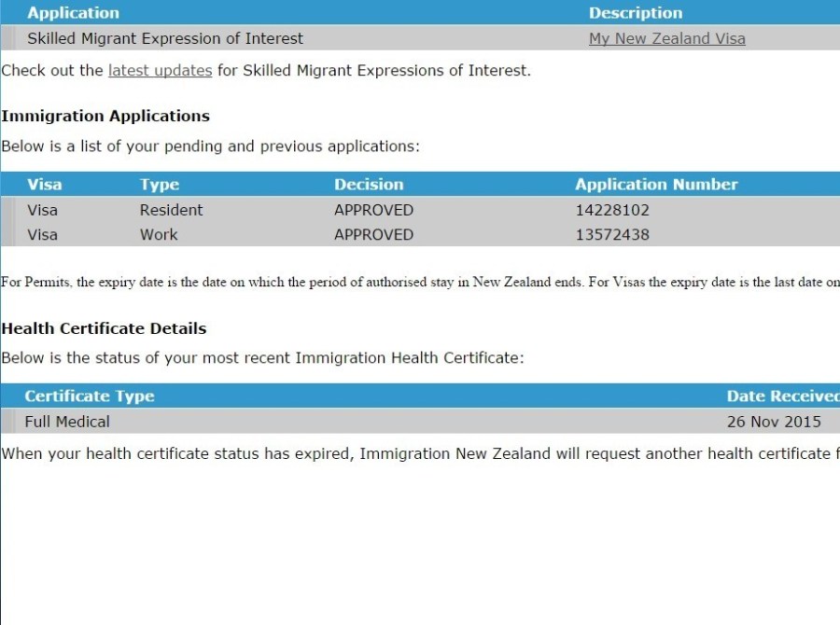The height and width of the screenshot is (625, 840).
Task: Click the Date Received column header
Action: click(x=782, y=396)
